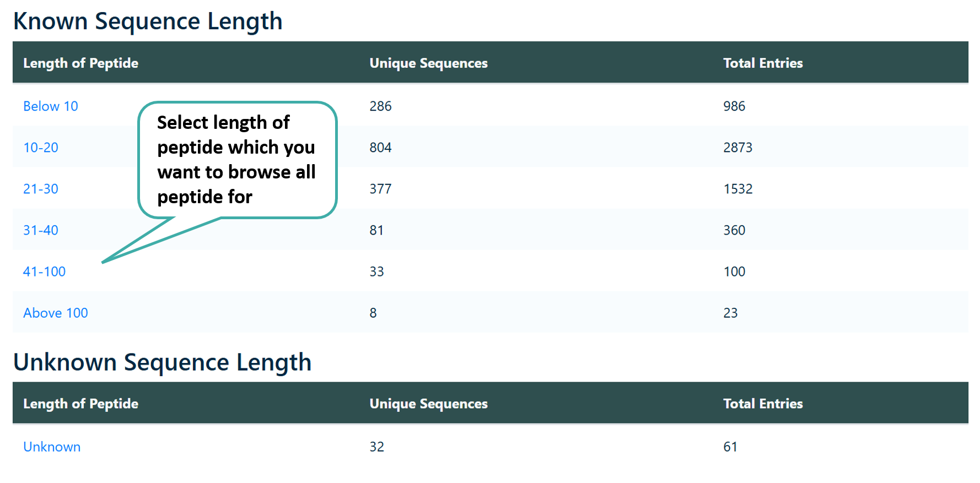Select the 31-40 length category
The width and height of the screenshot is (980, 483).
(40, 230)
